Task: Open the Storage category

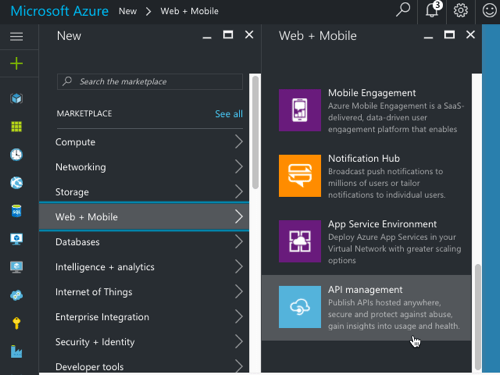Action: tap(144, 192)
